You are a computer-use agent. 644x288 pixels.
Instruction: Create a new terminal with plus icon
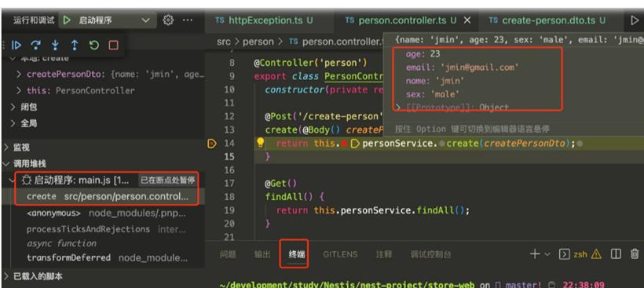pyautogui.click(x=534, y=254)
